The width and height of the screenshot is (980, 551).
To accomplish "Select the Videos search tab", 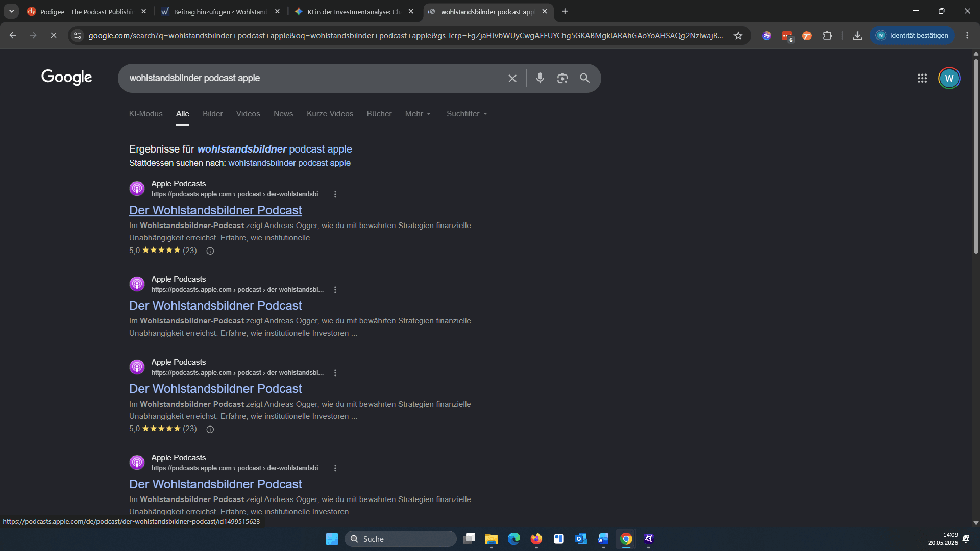I will (x=248, y=114).
